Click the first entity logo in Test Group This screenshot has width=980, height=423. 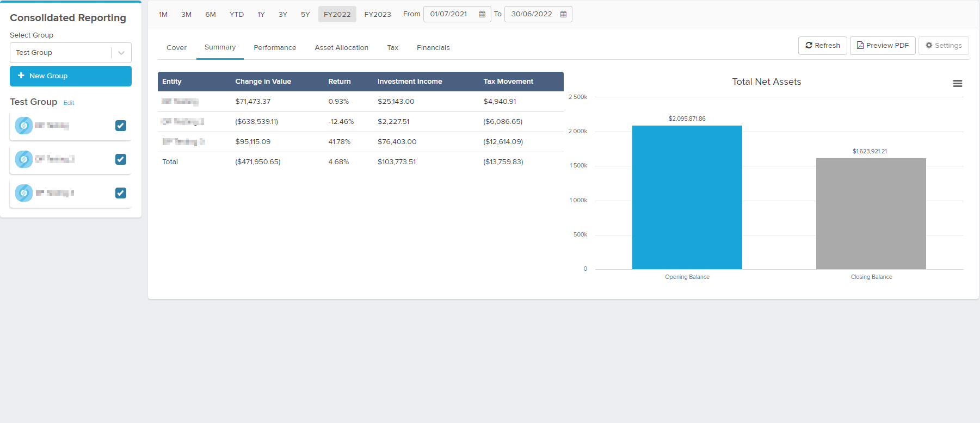(23, 126)
